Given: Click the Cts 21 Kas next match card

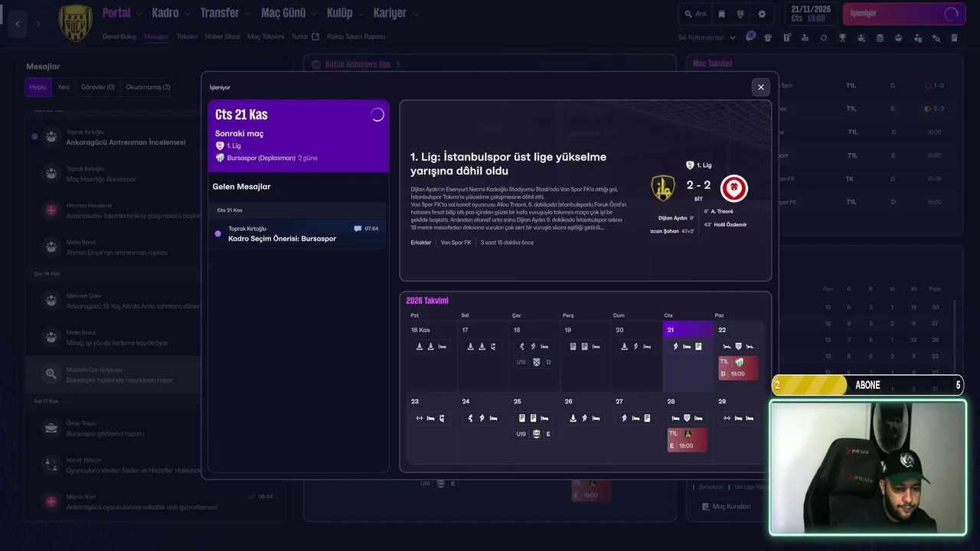Looking at the screenshot, I should [299, 135].
